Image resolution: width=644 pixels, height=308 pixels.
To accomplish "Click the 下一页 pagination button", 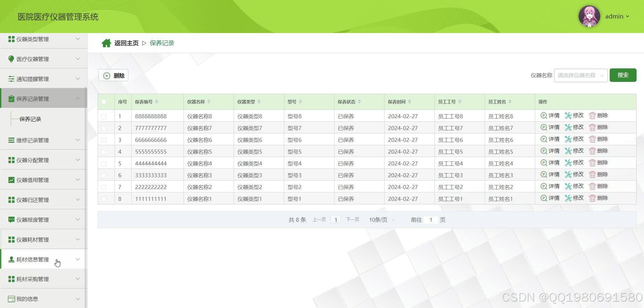I will [x=353, y=220].
